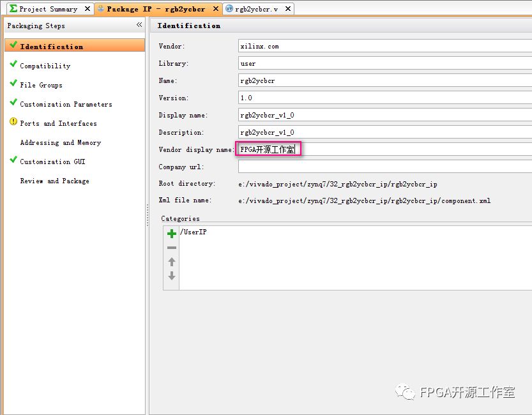Open the File Groups packaging step
The height and width of the screenshot is (415, 532).
coord(41,85)
